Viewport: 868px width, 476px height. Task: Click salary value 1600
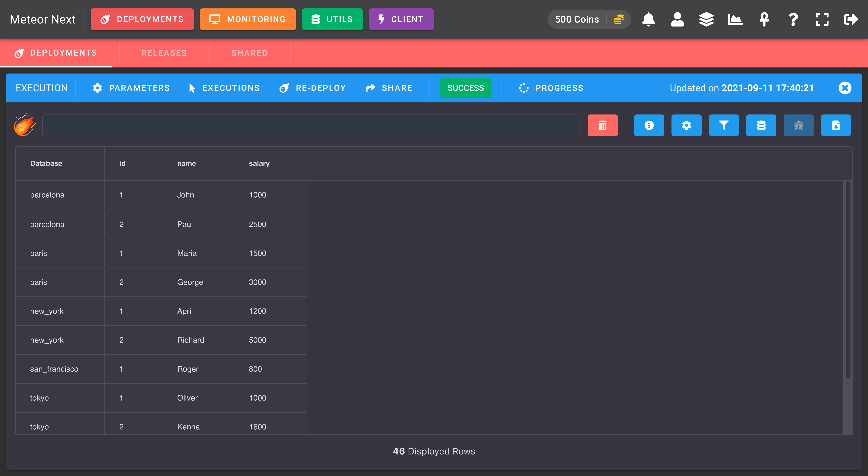[x=257, y=427]
